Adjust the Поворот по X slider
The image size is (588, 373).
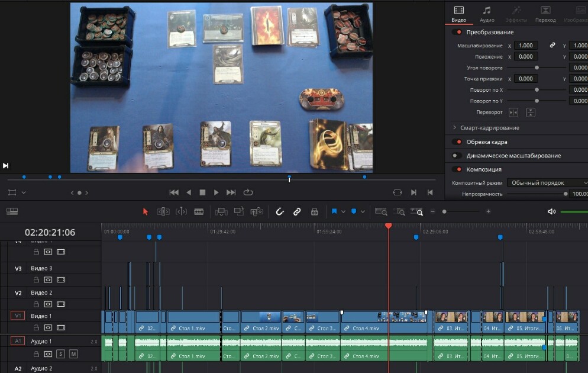(x=537, y=90)
